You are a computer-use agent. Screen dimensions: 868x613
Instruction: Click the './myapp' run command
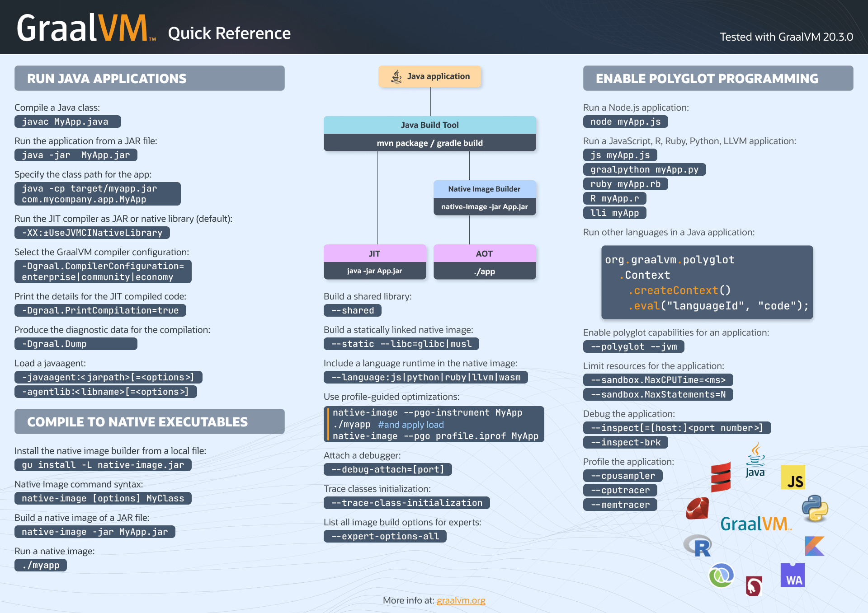tap(40, 565)
